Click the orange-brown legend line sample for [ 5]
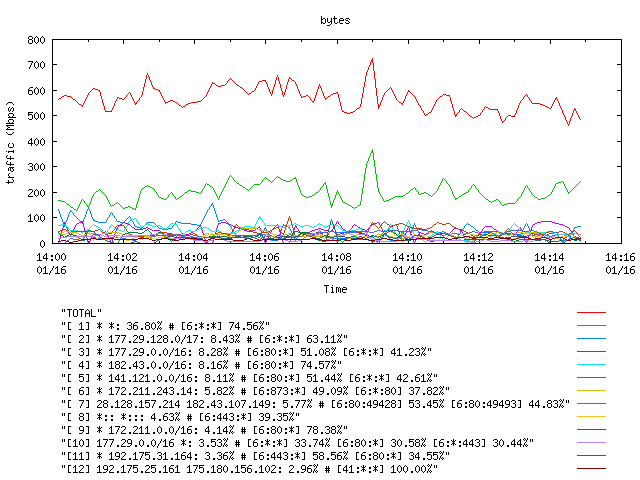The width and height of the screenshot is (640, 480). point(591,378)
